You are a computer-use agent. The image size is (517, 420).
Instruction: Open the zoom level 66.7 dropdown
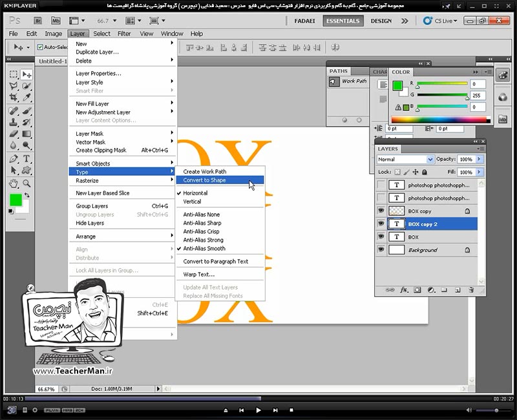pos(115,21)
